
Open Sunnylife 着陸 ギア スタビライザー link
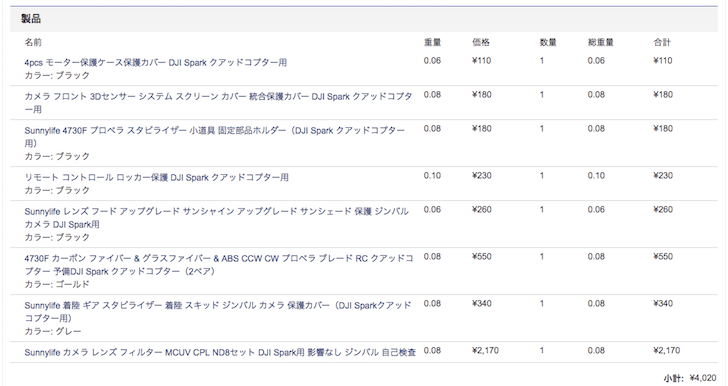[x=218, y=312]
